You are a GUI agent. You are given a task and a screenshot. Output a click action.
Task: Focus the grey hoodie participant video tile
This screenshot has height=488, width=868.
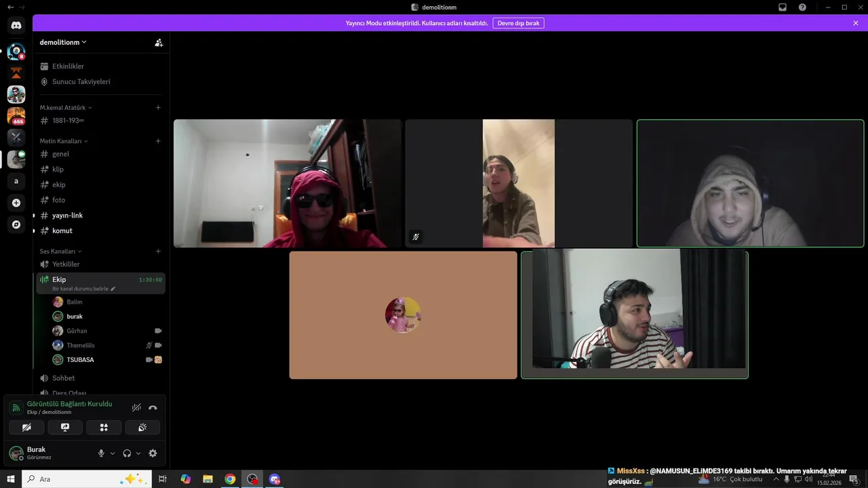751,184
